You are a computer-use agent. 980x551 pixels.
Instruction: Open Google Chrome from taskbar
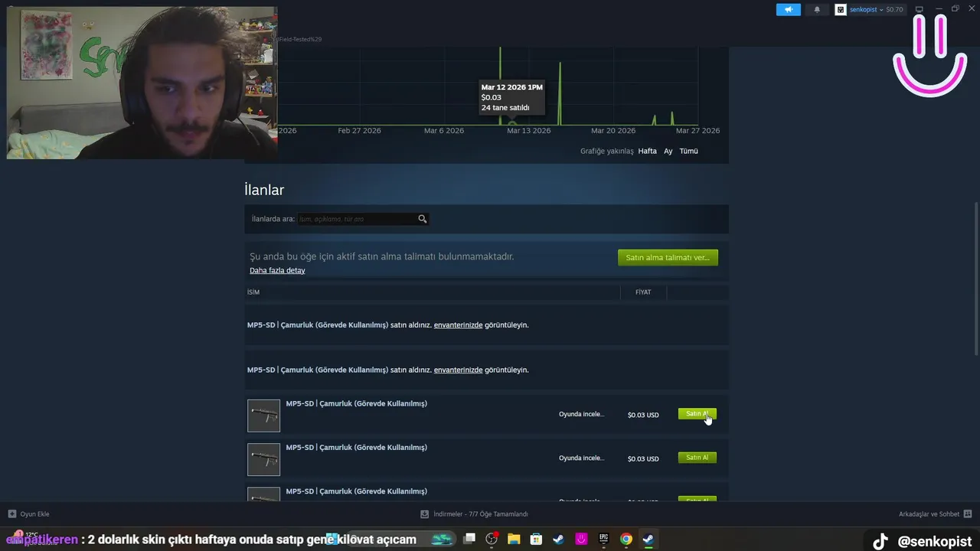(626, 539)
